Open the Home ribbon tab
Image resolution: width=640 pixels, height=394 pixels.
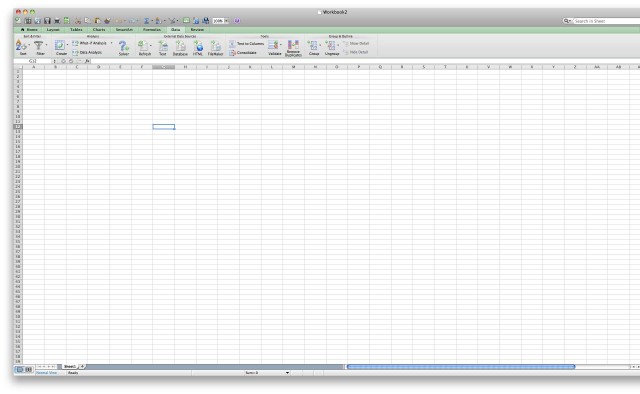[29, 30]
